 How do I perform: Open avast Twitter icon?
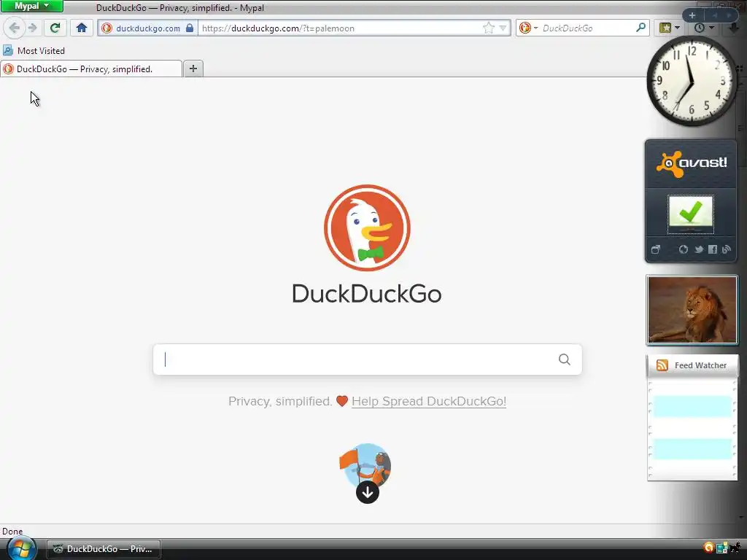[x=698, y=249]
